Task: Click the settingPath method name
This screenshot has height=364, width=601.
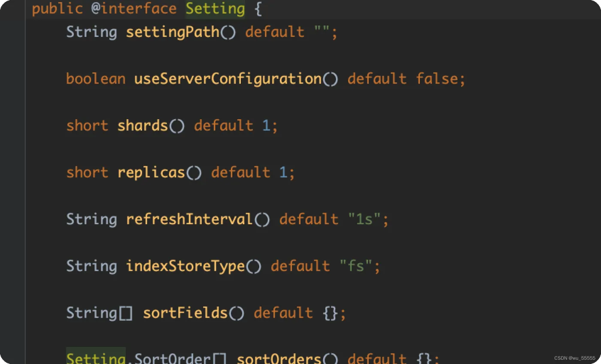Action: pyautogui.click(x=173, y=32)
